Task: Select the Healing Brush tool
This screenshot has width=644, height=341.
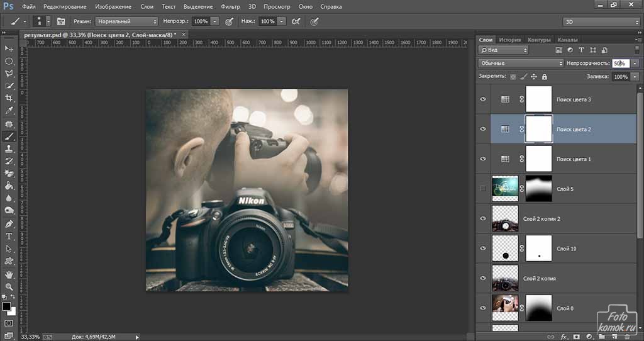Action: pos(9,124)
